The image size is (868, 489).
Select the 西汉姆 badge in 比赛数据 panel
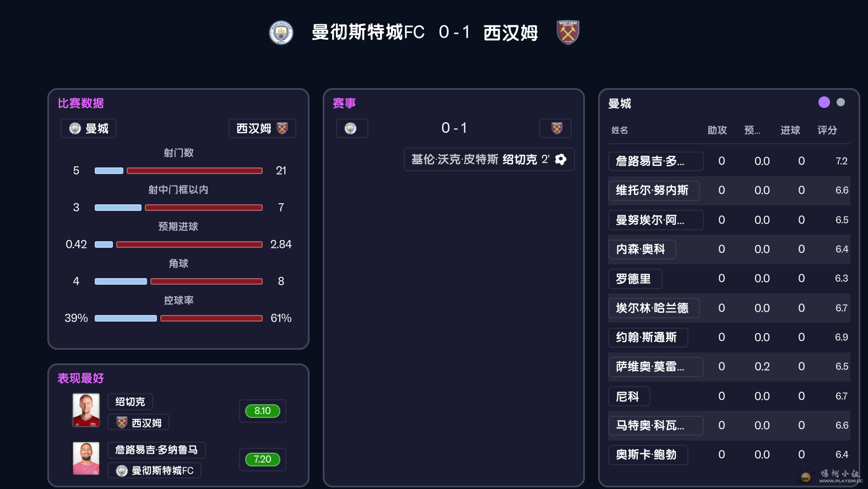[x=282, y=128]
